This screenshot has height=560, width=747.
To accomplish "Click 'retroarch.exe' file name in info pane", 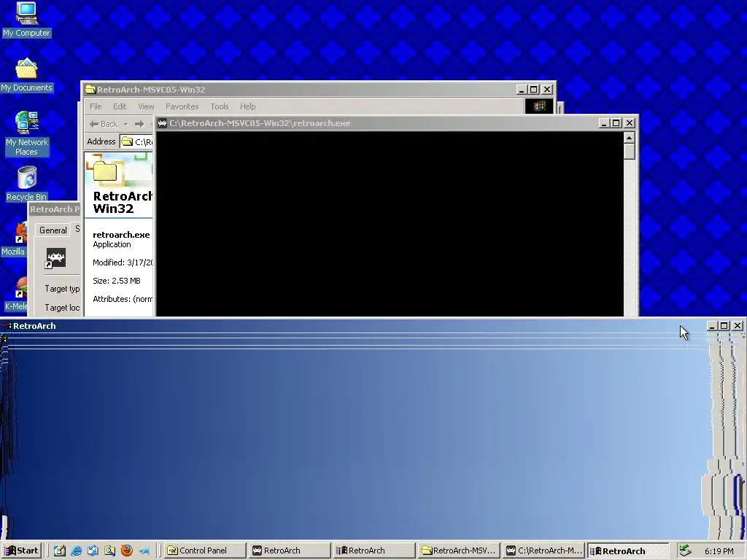I will (x=121, y=235).
